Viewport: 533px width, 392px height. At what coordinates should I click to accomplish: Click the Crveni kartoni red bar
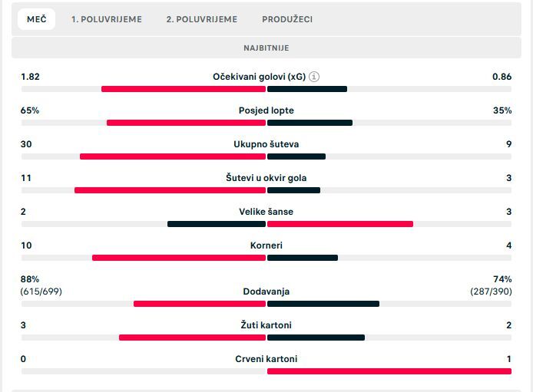click(x=389, y=371)
